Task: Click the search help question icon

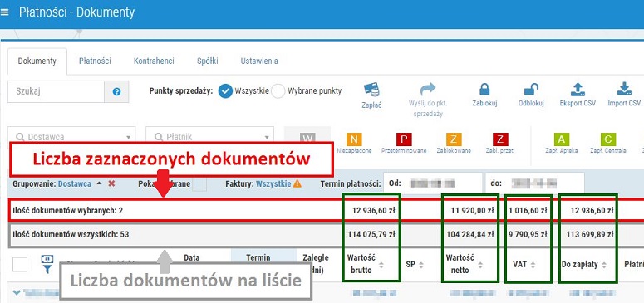Action: (x=116, y=91)
